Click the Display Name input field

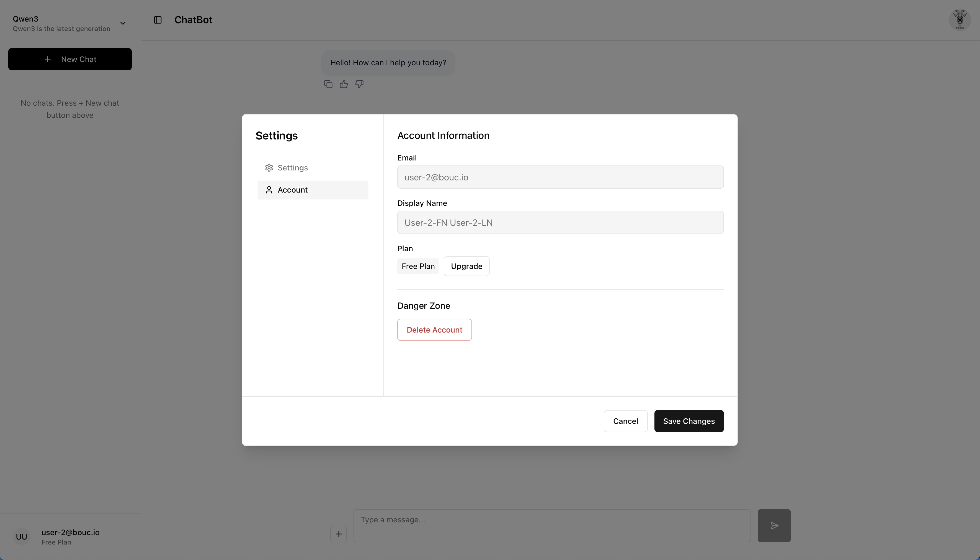pyautogui.click(x=560, y=222)
